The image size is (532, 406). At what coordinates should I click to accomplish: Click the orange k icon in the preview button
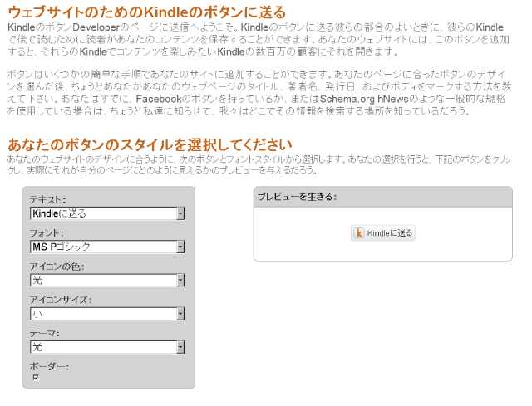click(358, 233)
